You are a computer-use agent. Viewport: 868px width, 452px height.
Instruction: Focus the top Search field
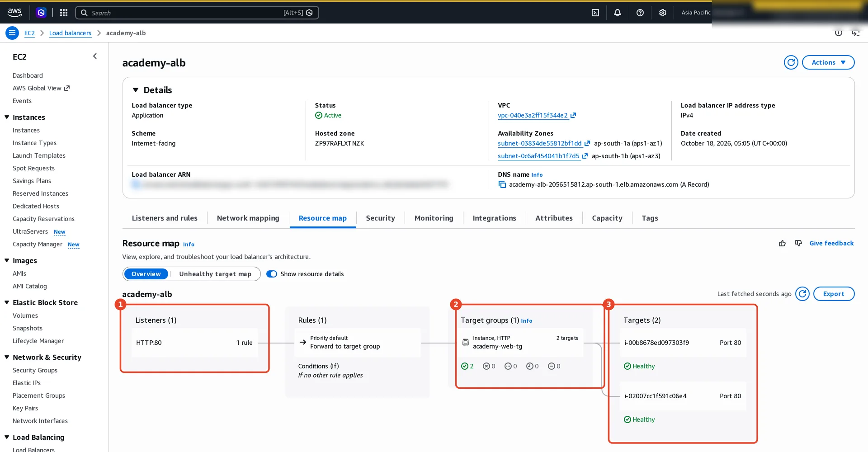click(197, 13)
